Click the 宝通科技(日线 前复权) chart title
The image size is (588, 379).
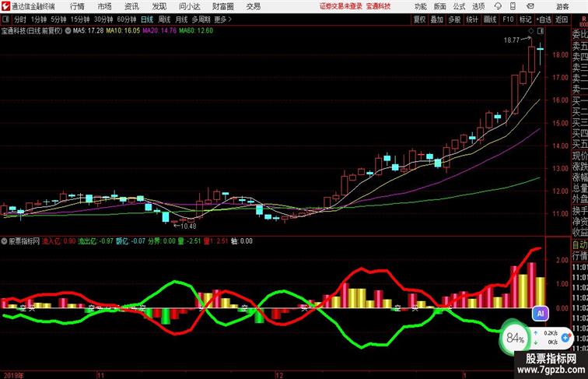click(x=32, y=31)
